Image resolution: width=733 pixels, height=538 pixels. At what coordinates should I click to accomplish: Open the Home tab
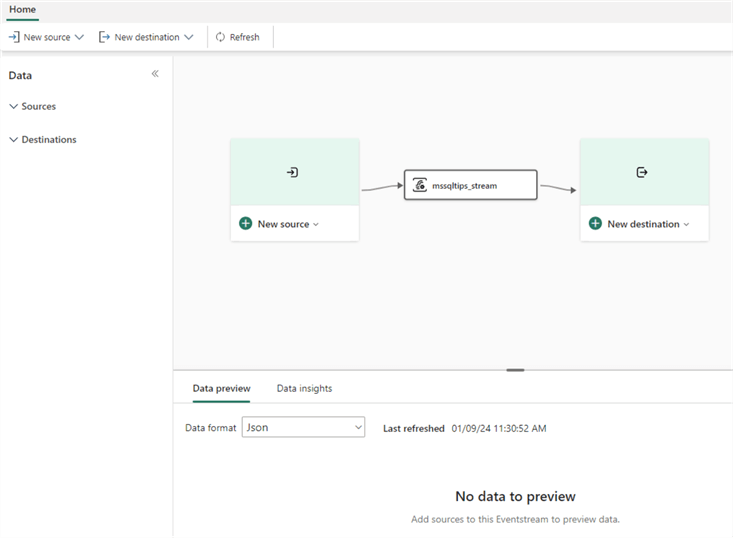[22, 9]
